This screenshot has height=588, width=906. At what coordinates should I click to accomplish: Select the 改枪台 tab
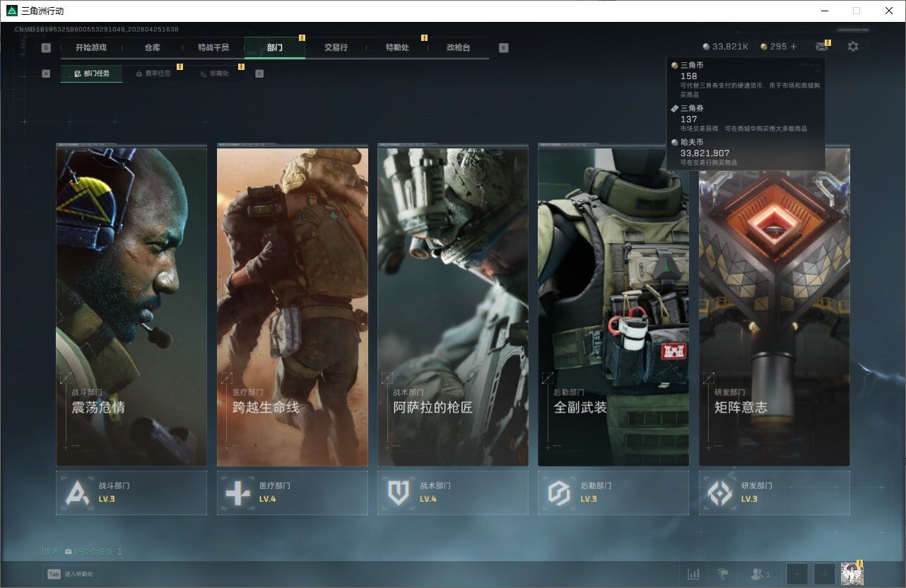(x=458, y=47)
